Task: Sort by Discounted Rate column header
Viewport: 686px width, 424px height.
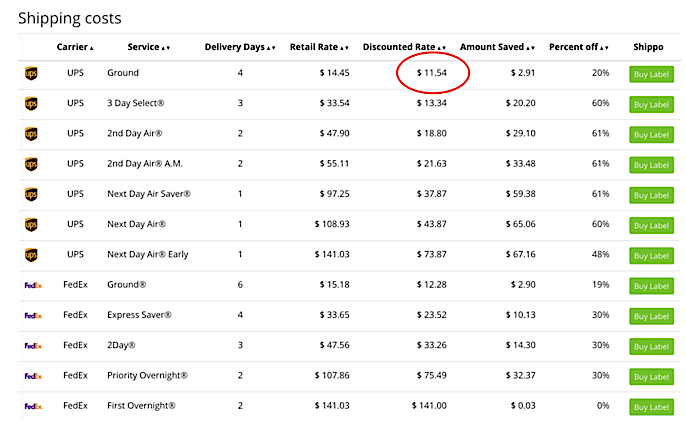Action: pos(404,47)
